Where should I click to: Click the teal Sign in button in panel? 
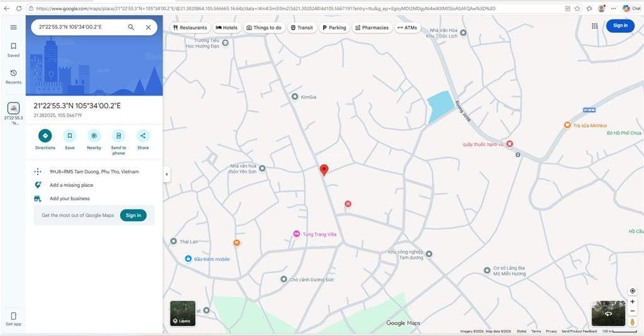pos(133,215)
